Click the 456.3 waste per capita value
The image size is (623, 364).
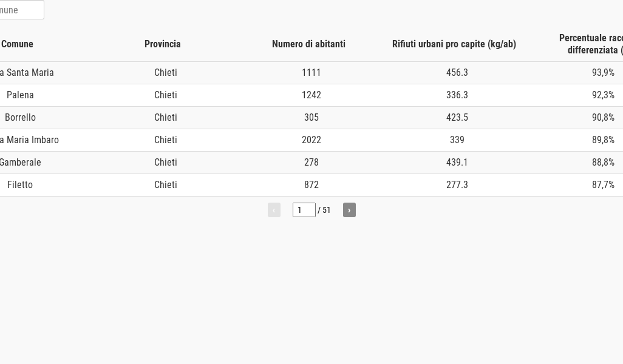[457, 73]
